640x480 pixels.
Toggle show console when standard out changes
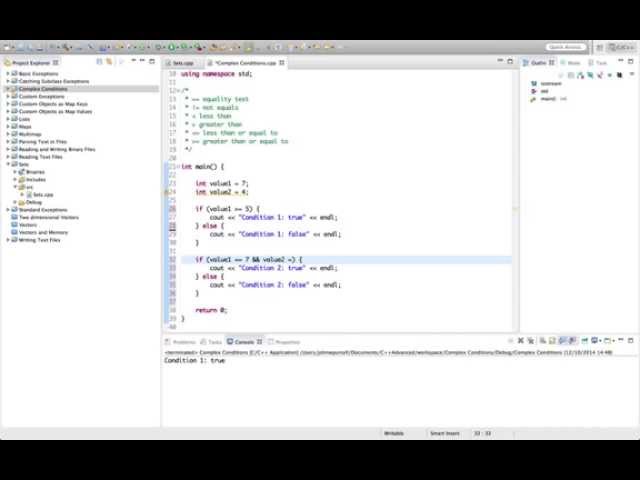click(562, 340)
